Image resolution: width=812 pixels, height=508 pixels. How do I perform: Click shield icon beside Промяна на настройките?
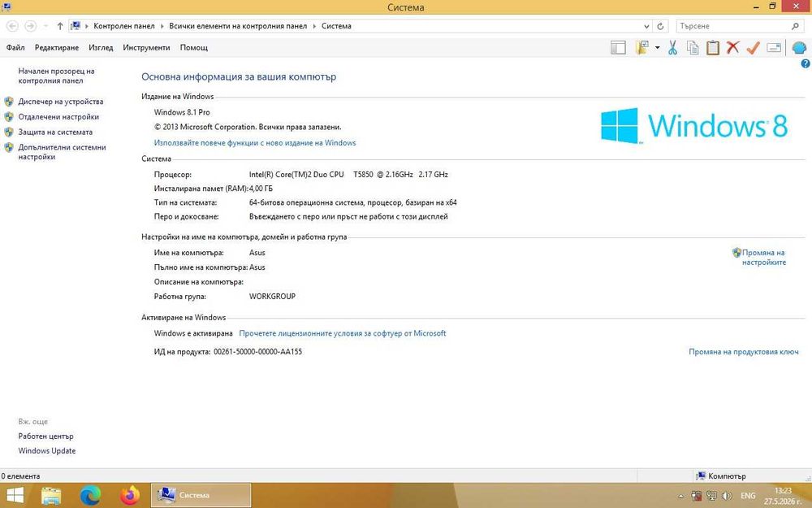(737, 253)
